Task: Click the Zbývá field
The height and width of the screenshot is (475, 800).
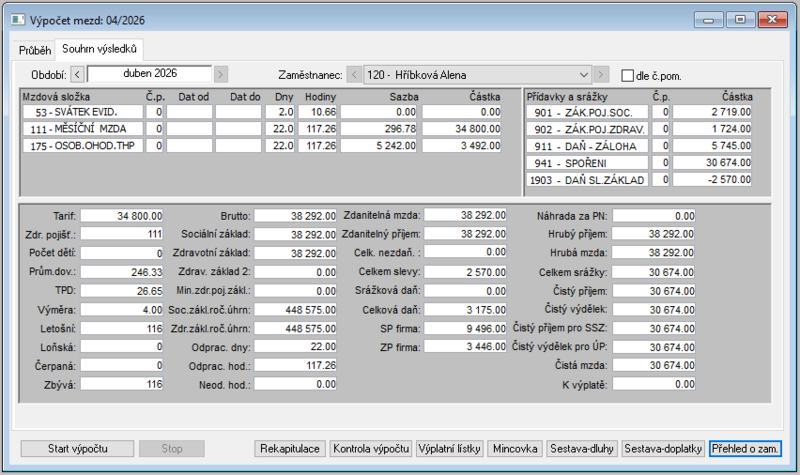Action: pos(122,384)
